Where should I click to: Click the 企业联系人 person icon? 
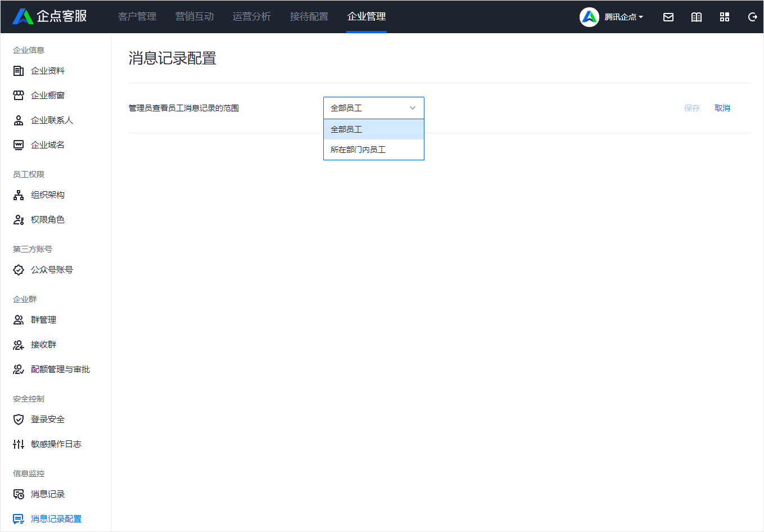19,120
